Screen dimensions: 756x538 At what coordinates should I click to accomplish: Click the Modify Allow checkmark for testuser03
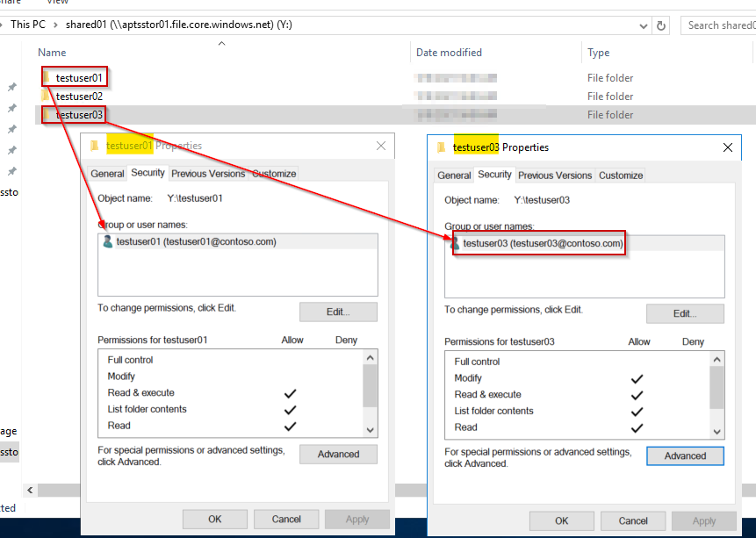pos(637,379)
